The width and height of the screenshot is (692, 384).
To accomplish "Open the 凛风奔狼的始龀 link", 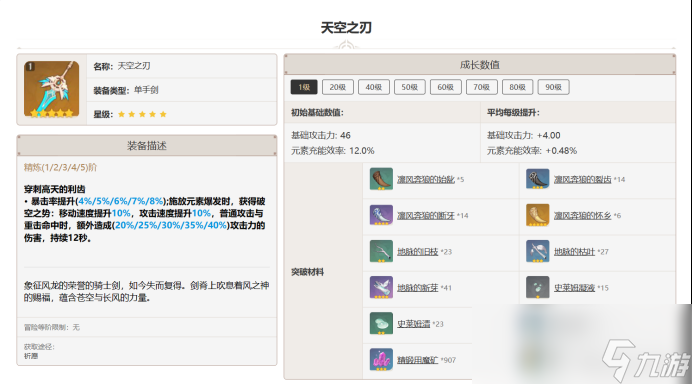I will pyautogui.click(x=426, y=179).
